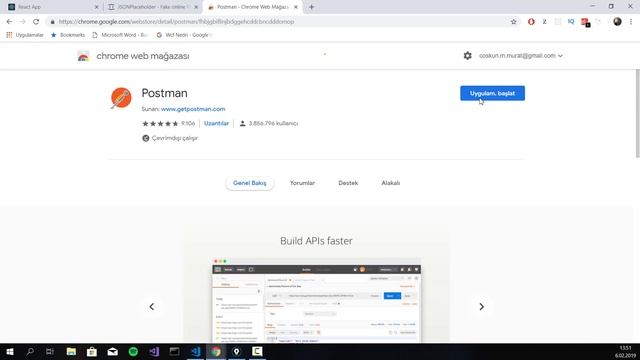The height and width of the screenshot is (360, 640).
Task: Click the red extension icon with badge
Action: click(585, 22)
